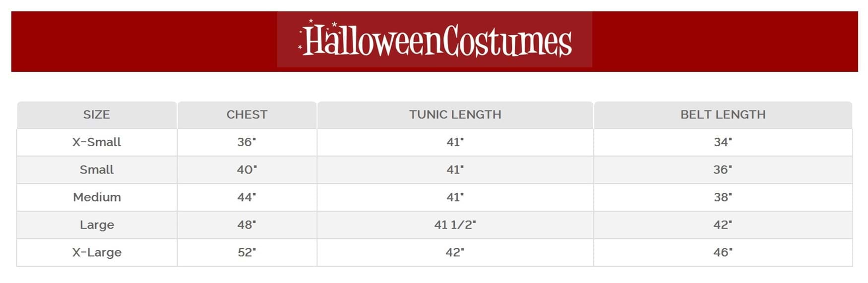This screenshot has height=283, width=868.
Task: Click the HalloweenCostumes logo
Action: pos(434,40)
